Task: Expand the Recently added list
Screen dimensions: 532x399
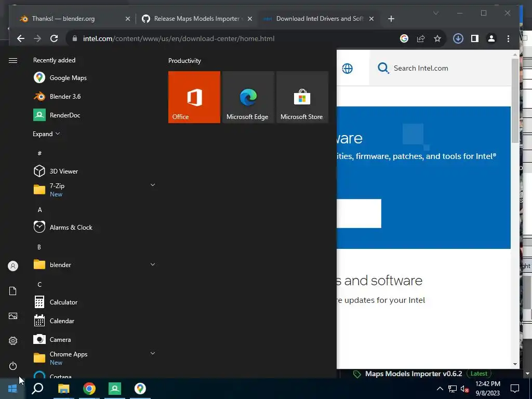Action: pyautogui.click(x=46, y=134)
